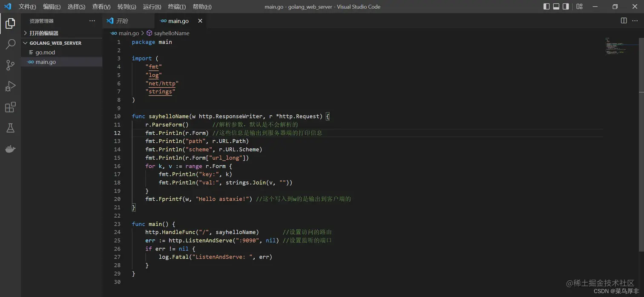644x297 pixels.
Task: Click the VS Code logo in title bar
Action: [x=8, y=6]
